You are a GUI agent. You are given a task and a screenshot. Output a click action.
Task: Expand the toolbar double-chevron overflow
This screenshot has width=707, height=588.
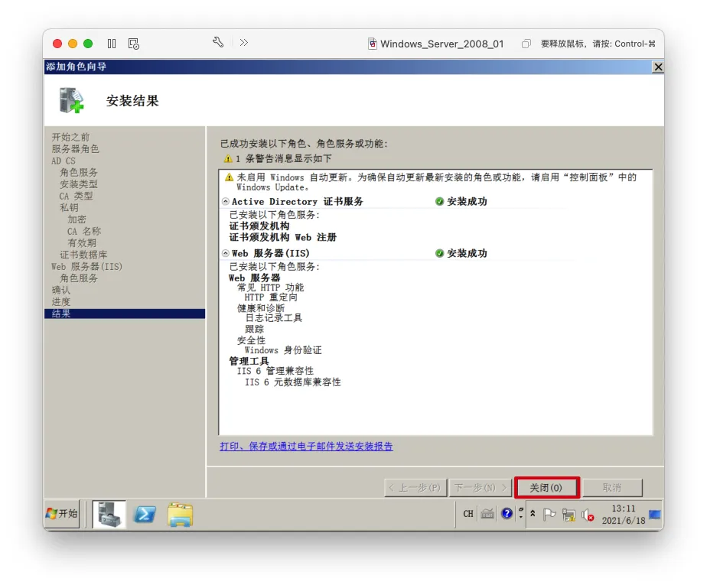(244, 42)
